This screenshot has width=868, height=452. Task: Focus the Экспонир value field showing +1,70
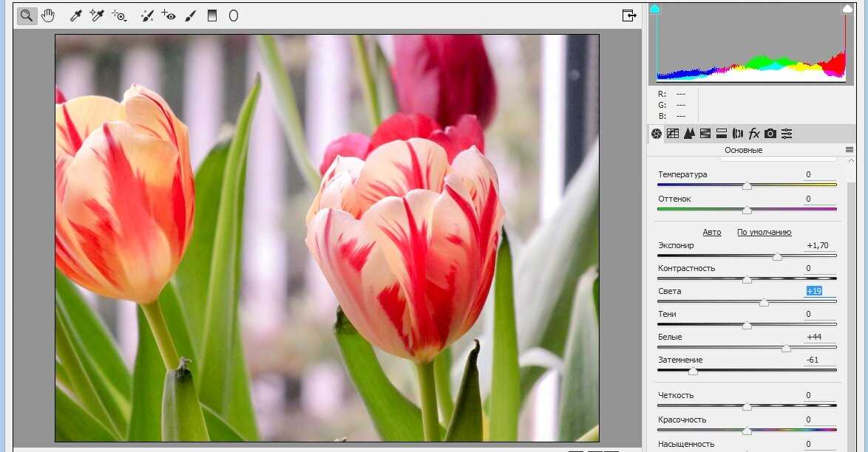coord(820,246)
